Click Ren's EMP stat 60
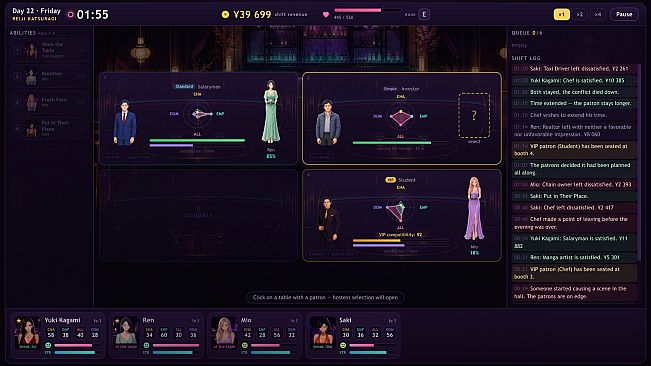 point(164,333)
